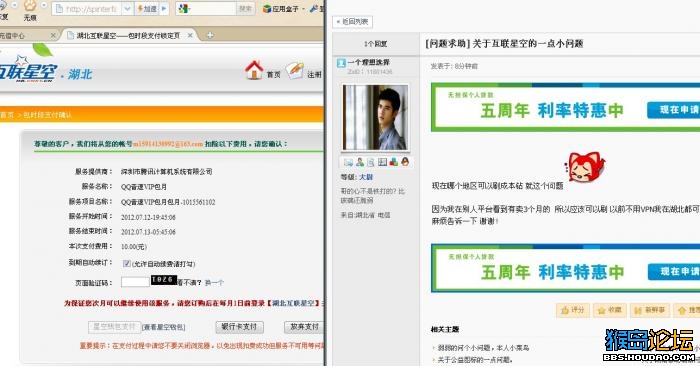Click the picture-frame icon under avatar
Viewport: 700px width, 366px height.
[x=383, y=162]
